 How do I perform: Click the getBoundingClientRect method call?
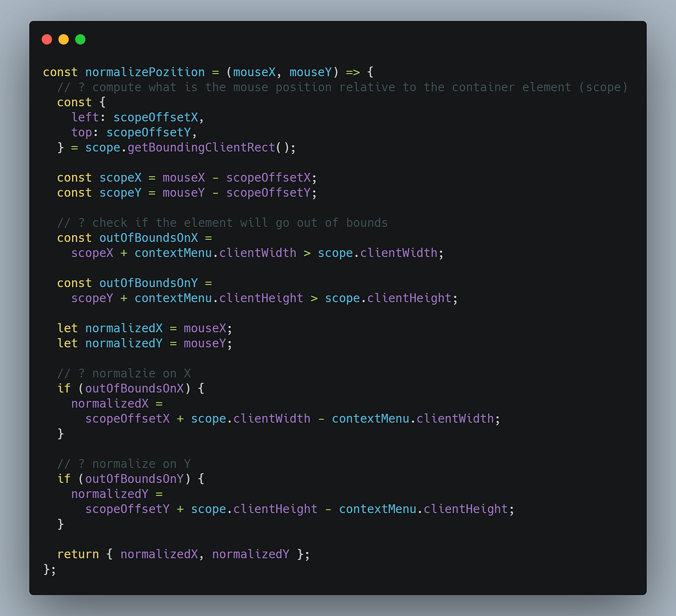coord(201,147)
